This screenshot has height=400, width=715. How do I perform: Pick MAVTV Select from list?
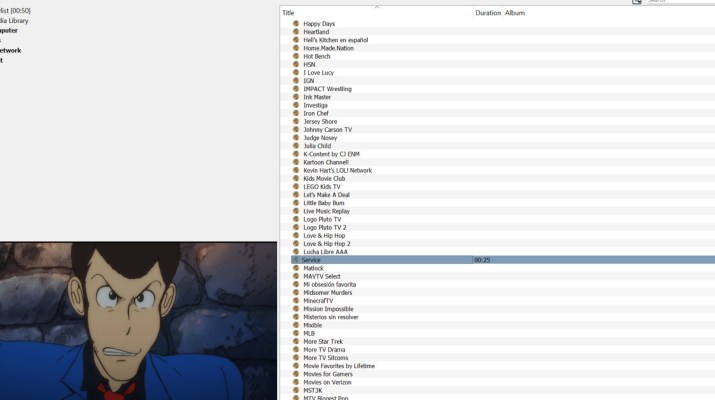(321, 276)
